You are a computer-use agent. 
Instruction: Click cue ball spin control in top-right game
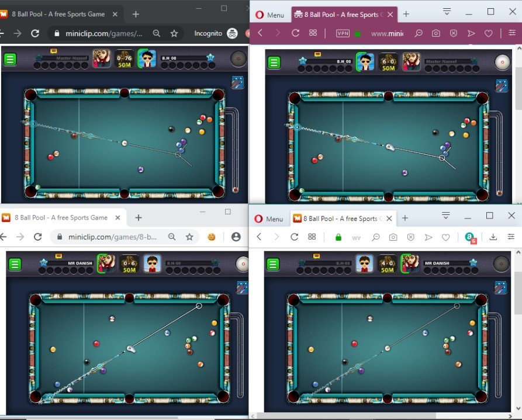click(x=502, y=63)
